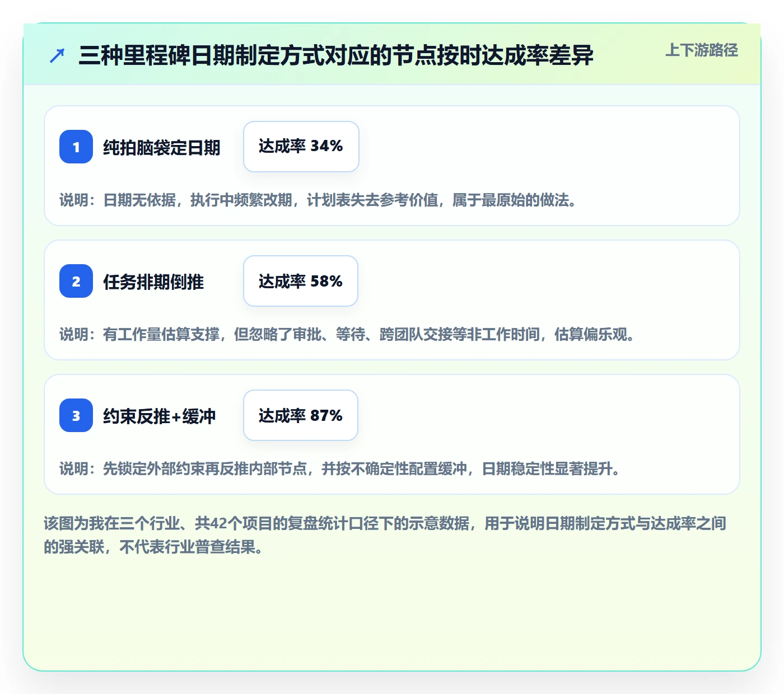This screenshot has height=694, width=784.
Task: Click the number 2 badge
Action: click(76, 281)
